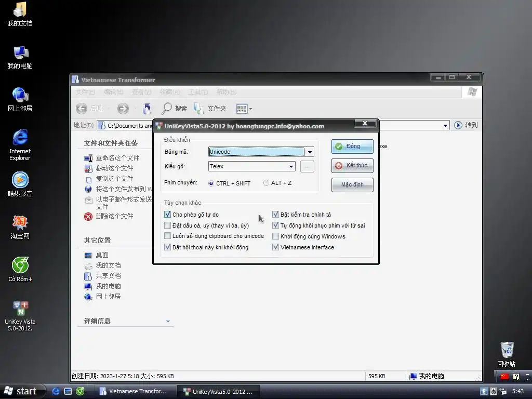The height and width of the screenshot is (399, 532).
Task: Click the Explorer forward arrow button
Action: pos(123,109)
